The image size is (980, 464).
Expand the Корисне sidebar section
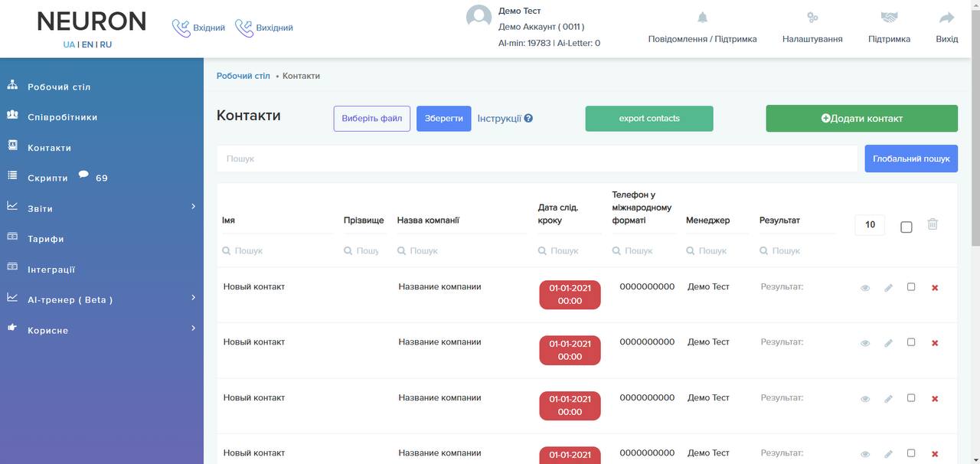click(x=193, y=328)
